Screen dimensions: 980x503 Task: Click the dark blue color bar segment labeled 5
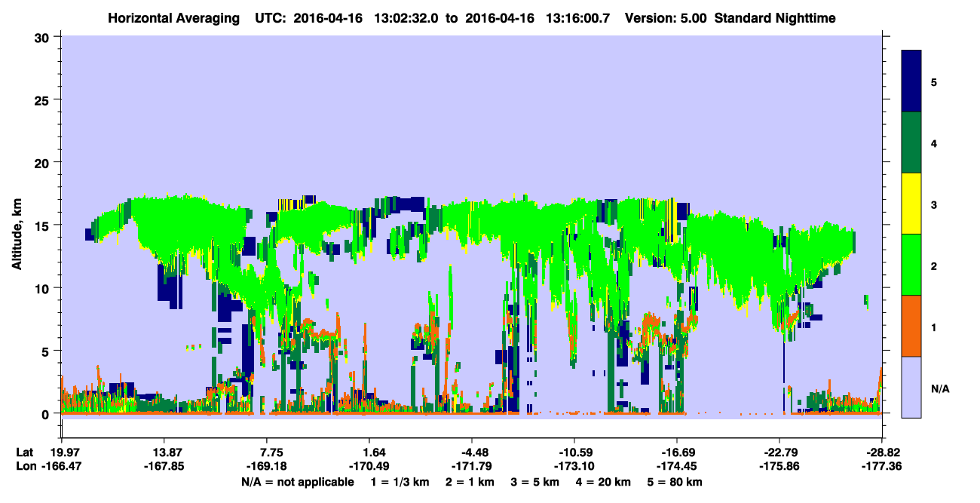911,81
